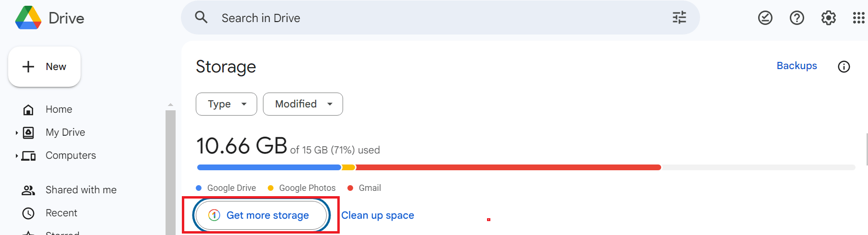Screen dimensions: 868x235
Task: Open the Google apps grid icon
Action: coord(858,18)
